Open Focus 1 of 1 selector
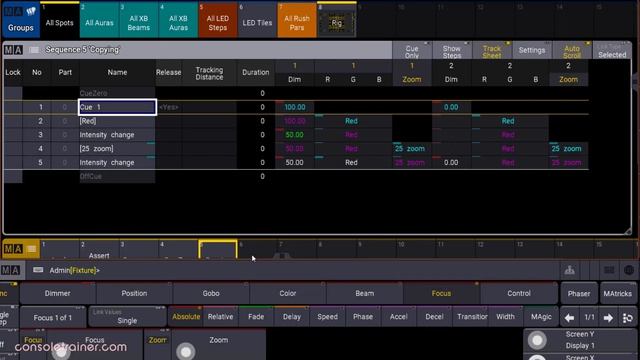This screenshot has height=360, width=640. pyautogui.click(x=53, y=317)
